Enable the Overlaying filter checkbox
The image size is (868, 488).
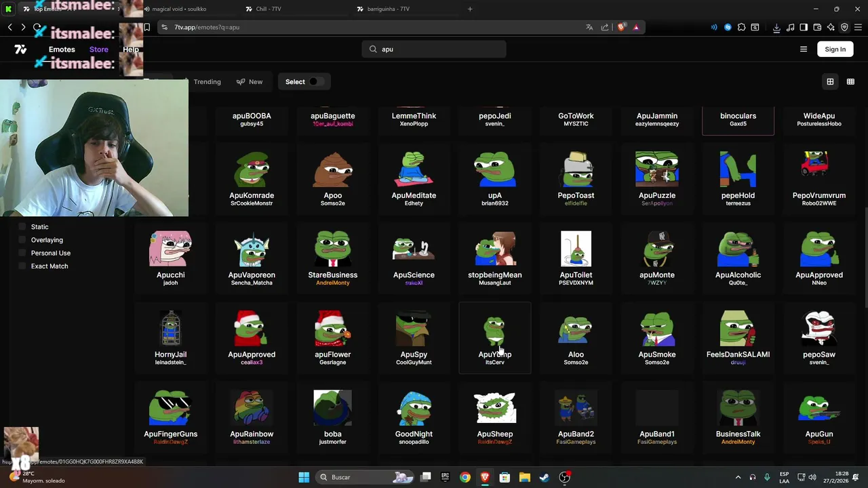click(22, 240)
